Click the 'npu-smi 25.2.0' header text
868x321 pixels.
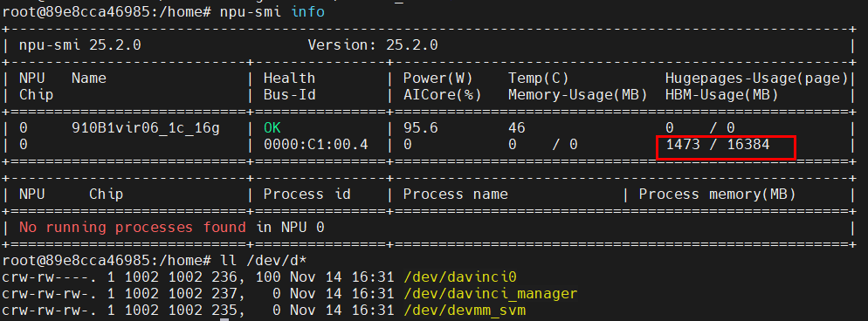tap(80, 44)
